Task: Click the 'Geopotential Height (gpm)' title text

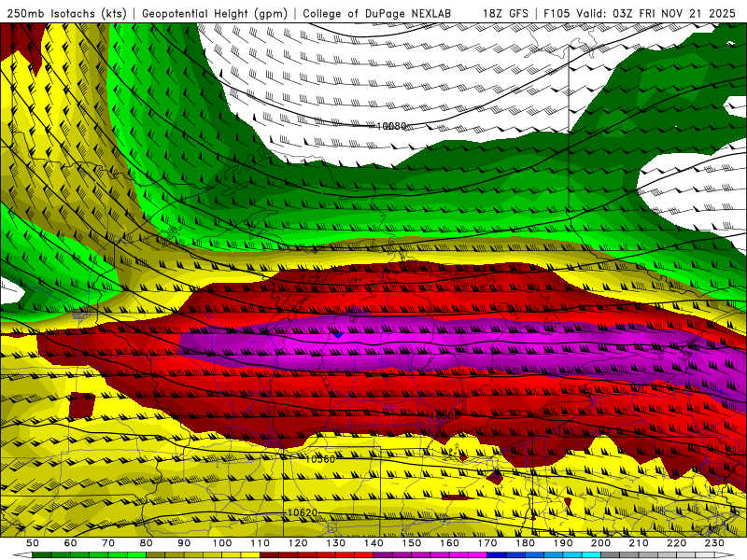Action: coord(215,13)
